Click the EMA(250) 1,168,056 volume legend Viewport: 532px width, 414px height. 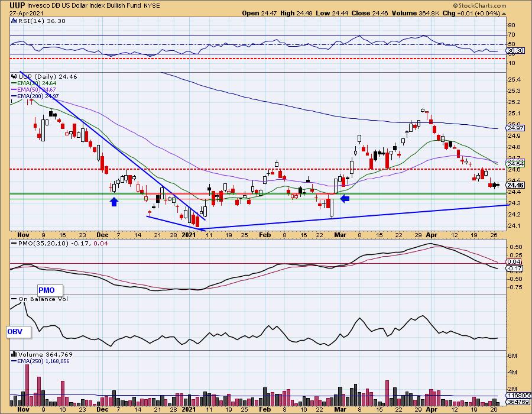pyautogui.click(x=41, y=361)
